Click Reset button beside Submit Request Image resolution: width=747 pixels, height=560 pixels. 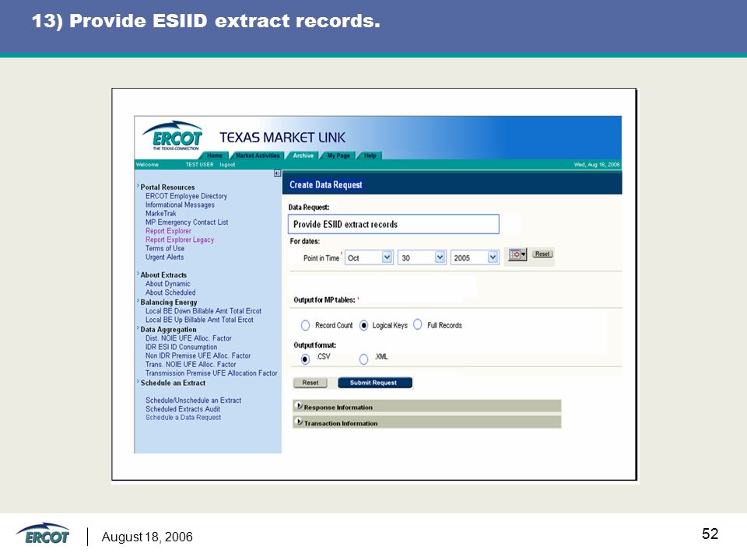click(310, 383)
